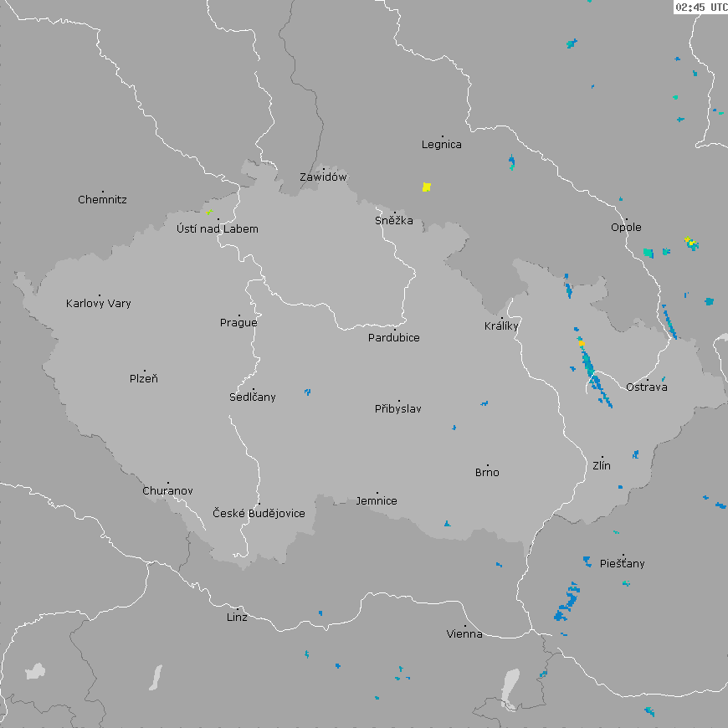Click the Plzeň city label
The width and height of the screenshot is (728, 728).
tap(143, 378)
